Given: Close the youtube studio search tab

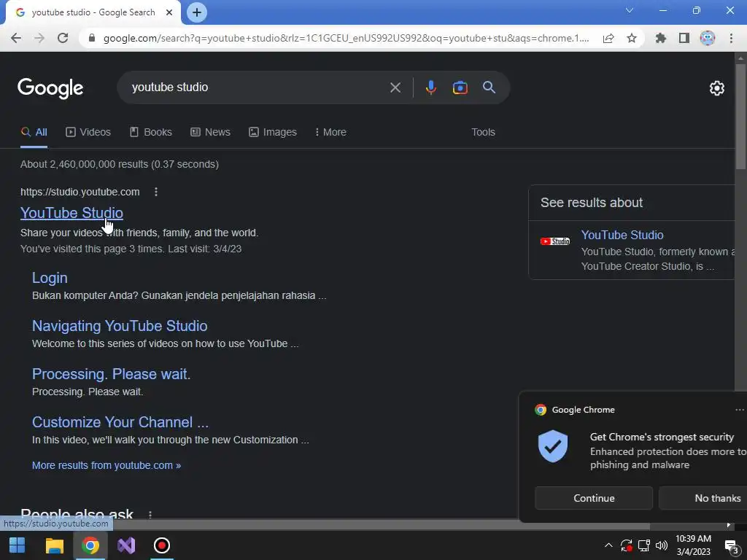Looking at the screenshot, I should point(169,12).
